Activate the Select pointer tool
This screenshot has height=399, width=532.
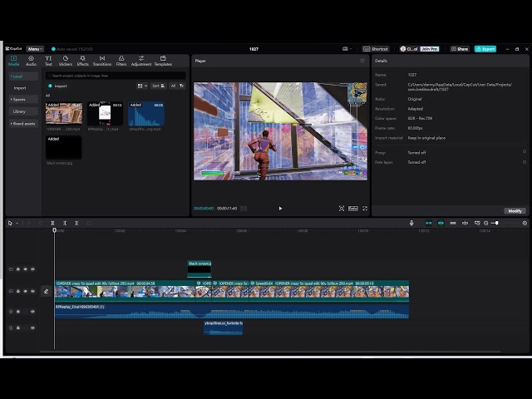[x=10, y=223]
